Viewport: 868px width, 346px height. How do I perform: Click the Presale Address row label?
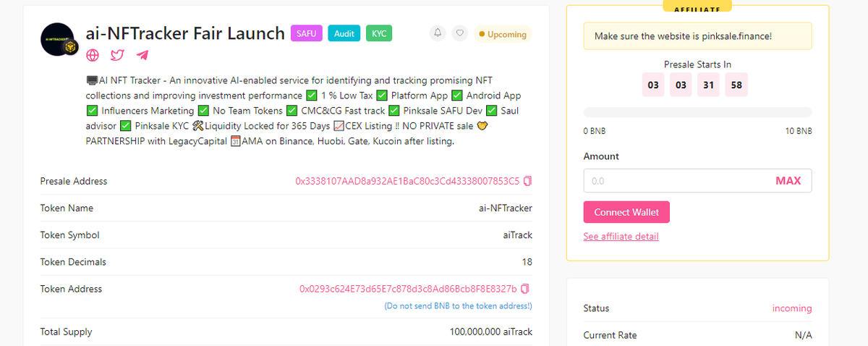74,181
